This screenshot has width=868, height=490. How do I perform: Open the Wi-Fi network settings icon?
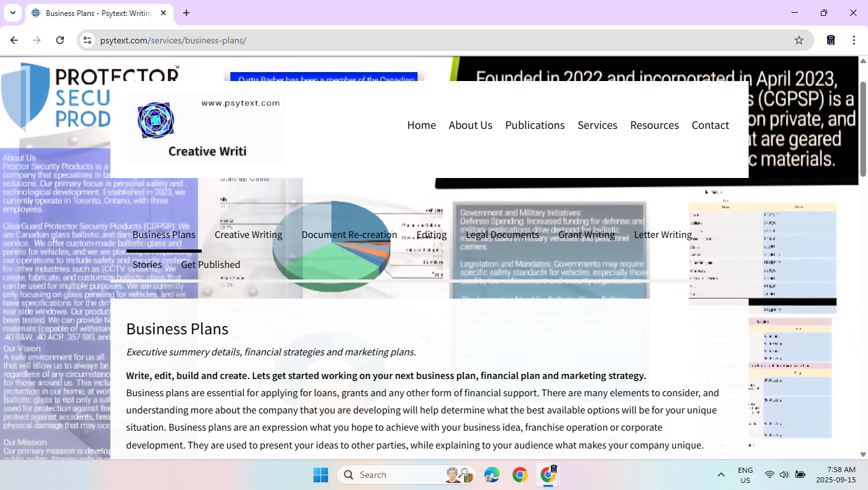(x=770, y=475)
